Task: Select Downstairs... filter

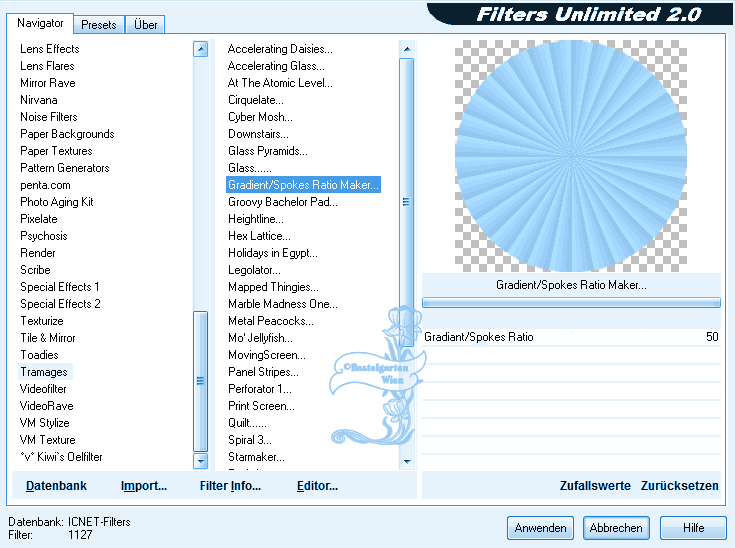Action: pyautogui.click(x=258, y=134)
